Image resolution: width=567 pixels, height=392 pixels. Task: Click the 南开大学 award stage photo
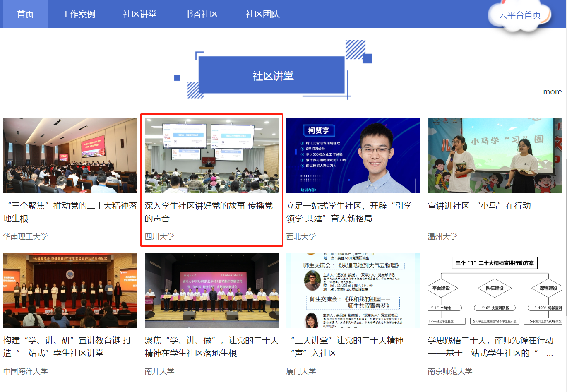(211, 291)
